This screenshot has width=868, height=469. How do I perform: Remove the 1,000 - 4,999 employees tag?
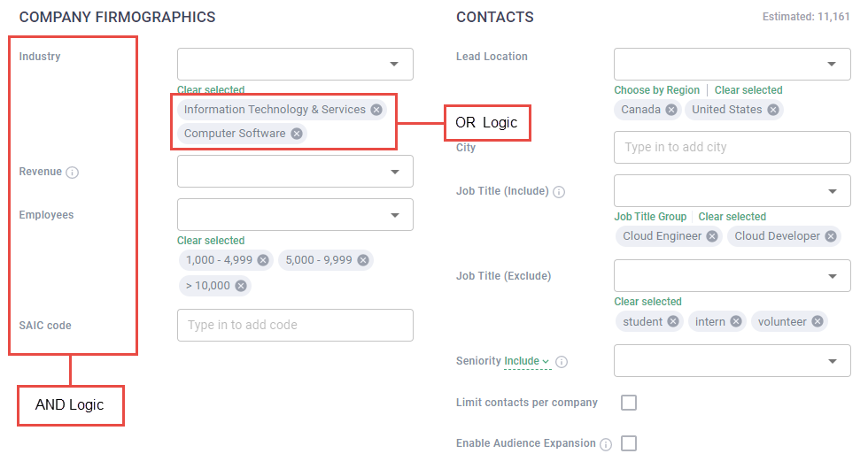pyautogui.click(x=263, y=260)
